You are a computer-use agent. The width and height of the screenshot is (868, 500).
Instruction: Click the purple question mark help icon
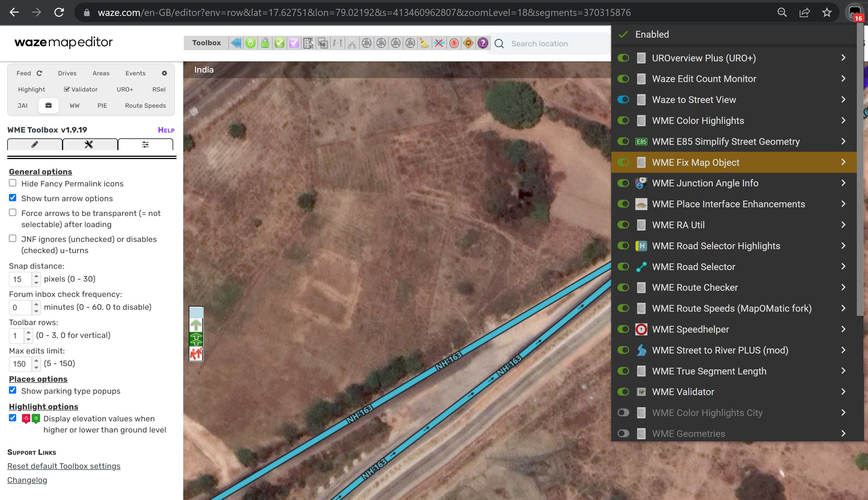tap(482, 43)
